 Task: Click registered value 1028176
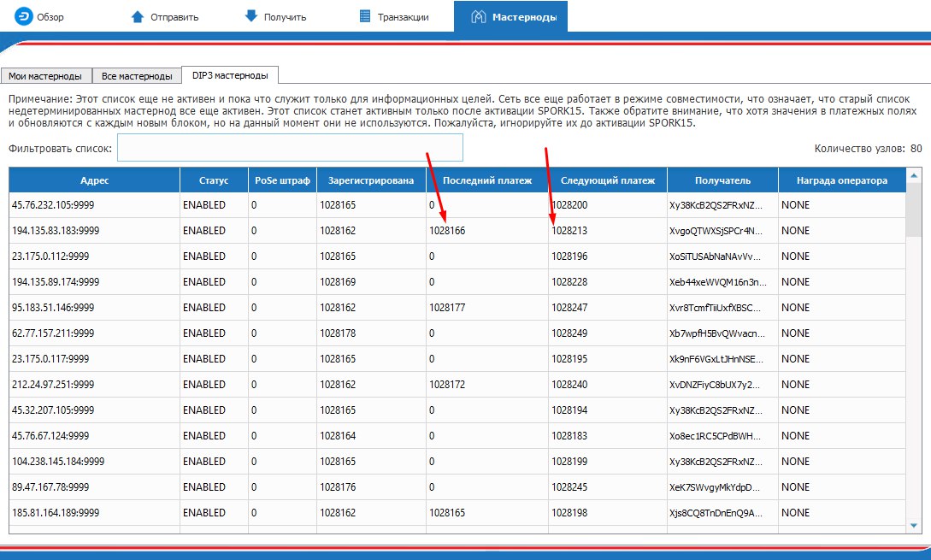338,487
